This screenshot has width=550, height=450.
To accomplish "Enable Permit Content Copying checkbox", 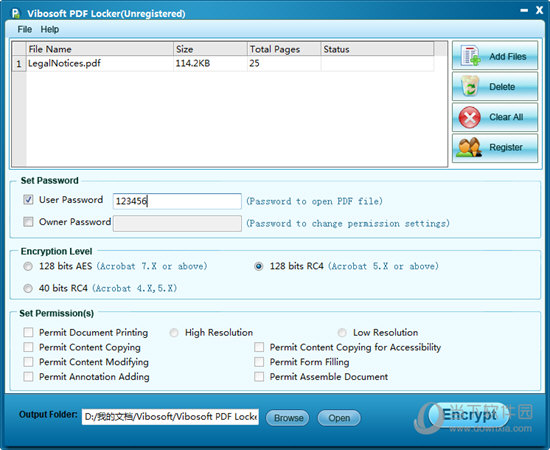I will [28, 347].
